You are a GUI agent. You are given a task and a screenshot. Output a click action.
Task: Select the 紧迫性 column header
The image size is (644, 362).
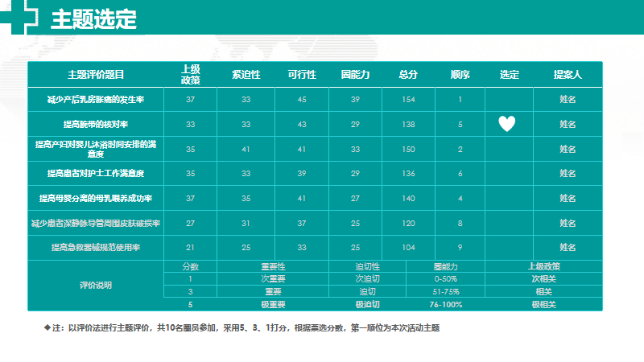[x=246, y=75]
